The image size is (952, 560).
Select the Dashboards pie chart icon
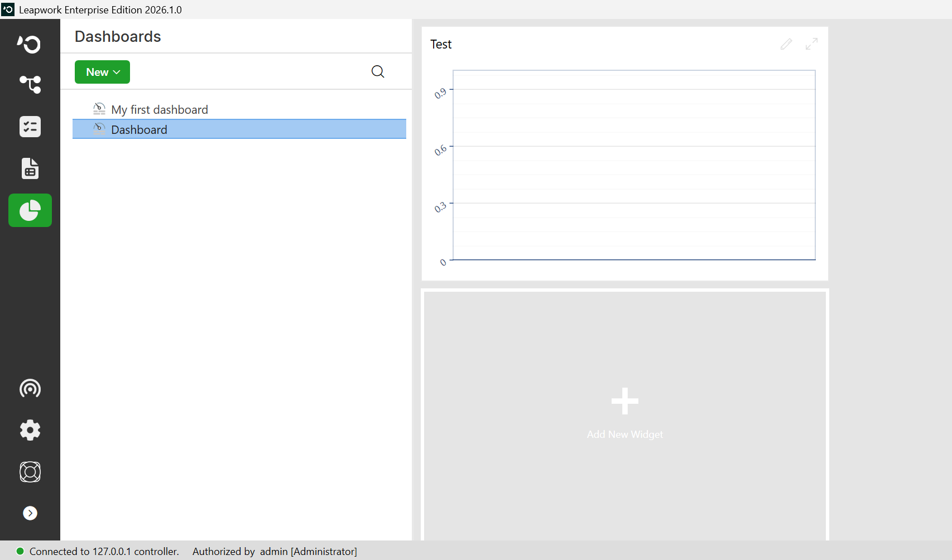click(x=30, y=210)
